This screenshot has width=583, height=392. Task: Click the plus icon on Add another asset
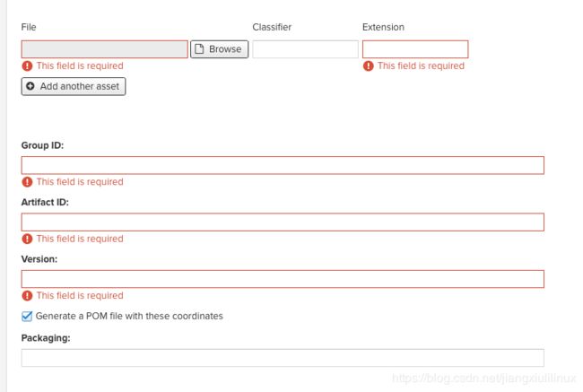30,86
